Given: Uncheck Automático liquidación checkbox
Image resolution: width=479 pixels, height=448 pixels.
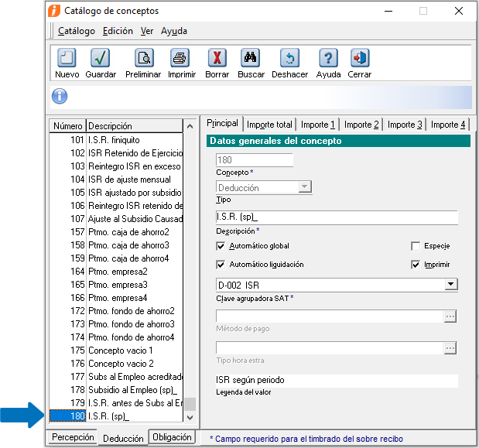Looking at the screenshot, I should coord(221,265).
